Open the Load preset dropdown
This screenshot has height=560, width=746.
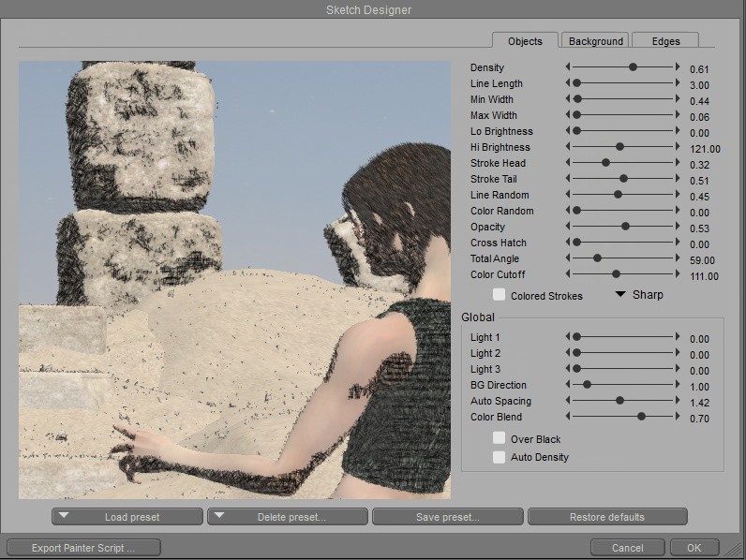tap(128, 517)
